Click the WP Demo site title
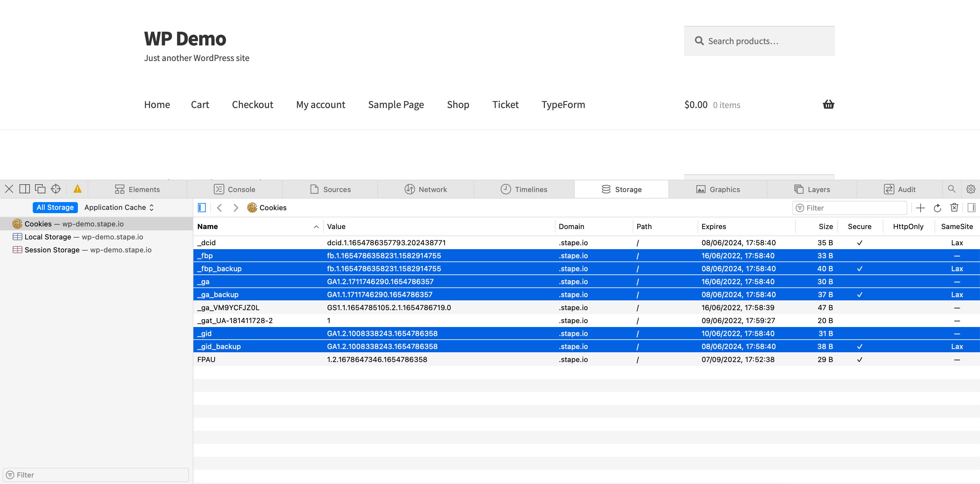The height and width of the screenshot is (484, 980). [185, 39]
